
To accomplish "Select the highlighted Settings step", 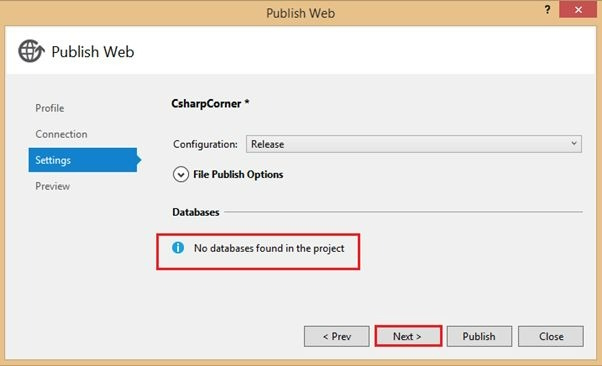I will click(x=83, y=160).
